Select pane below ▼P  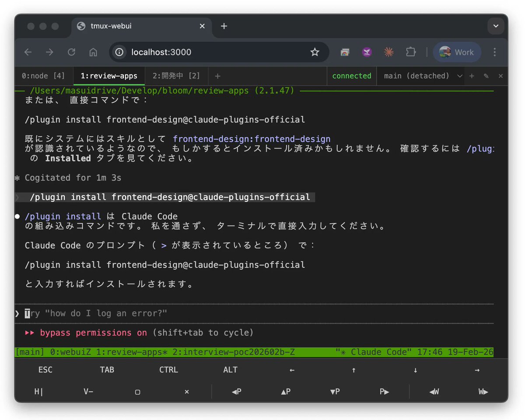point(335,392)
